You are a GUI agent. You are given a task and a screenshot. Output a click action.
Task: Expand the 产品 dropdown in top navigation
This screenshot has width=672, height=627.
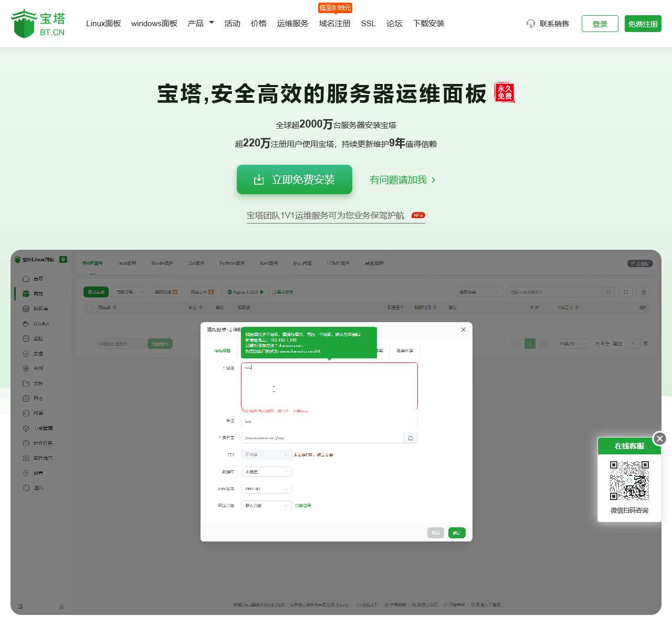[201, 23]
